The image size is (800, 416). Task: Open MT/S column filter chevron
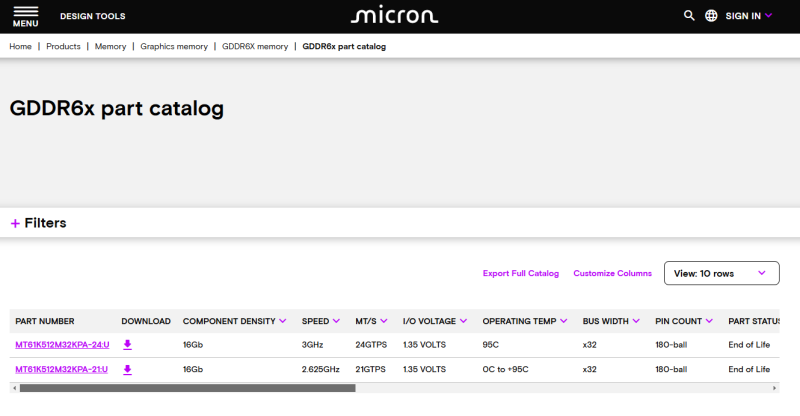coord(384,321)
